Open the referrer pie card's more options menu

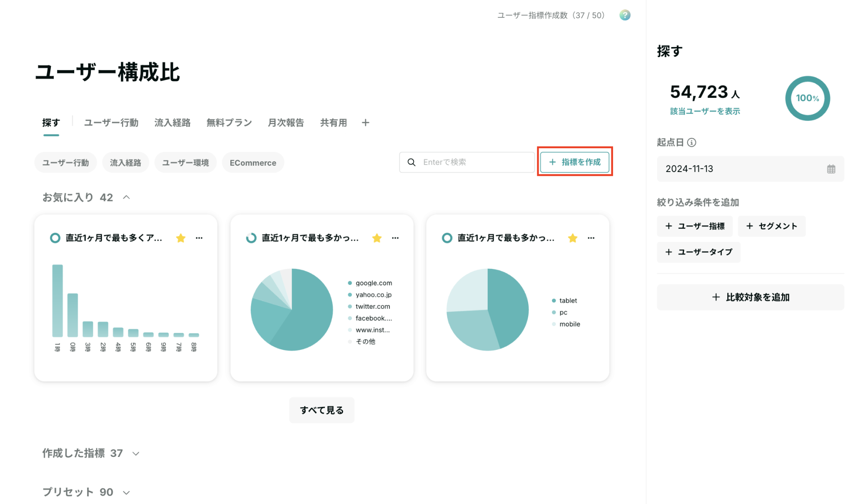coord(395,238)
